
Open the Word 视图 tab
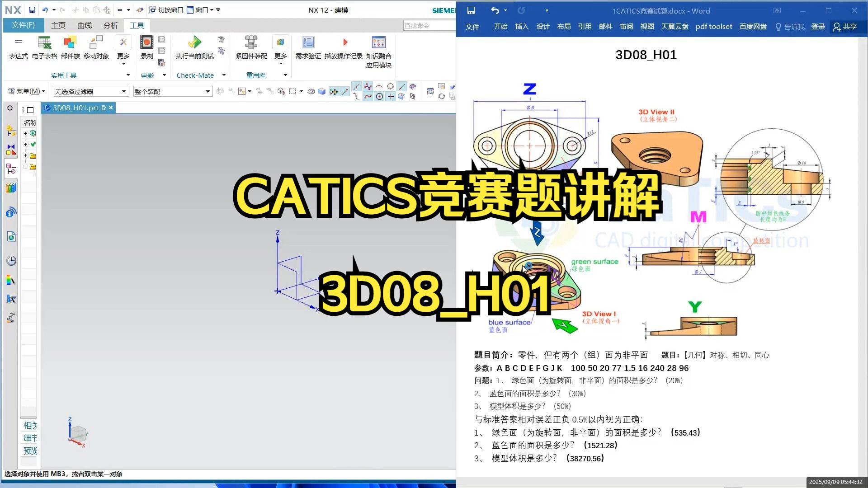click(x=647, y=27)
